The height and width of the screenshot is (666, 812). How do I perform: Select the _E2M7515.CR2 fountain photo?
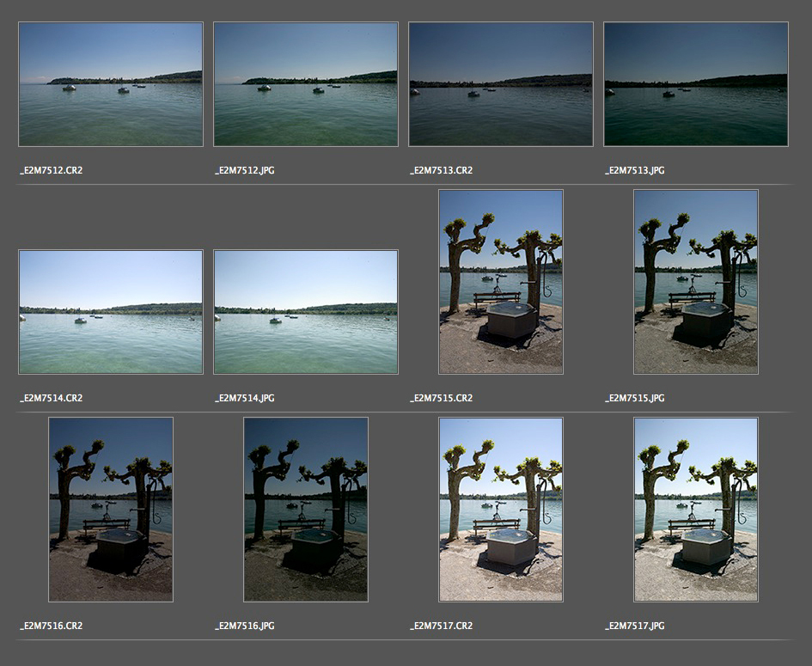coord(501,282)
